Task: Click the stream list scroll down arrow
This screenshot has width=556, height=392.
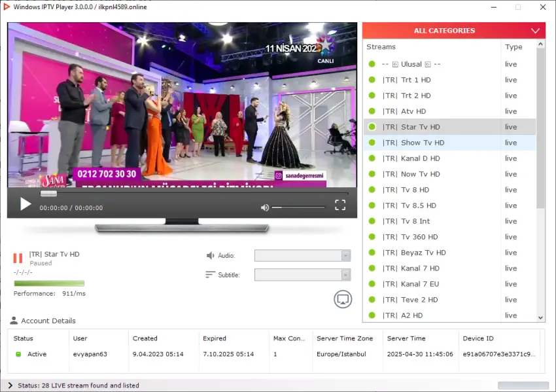Action: [x=540, y=317]
